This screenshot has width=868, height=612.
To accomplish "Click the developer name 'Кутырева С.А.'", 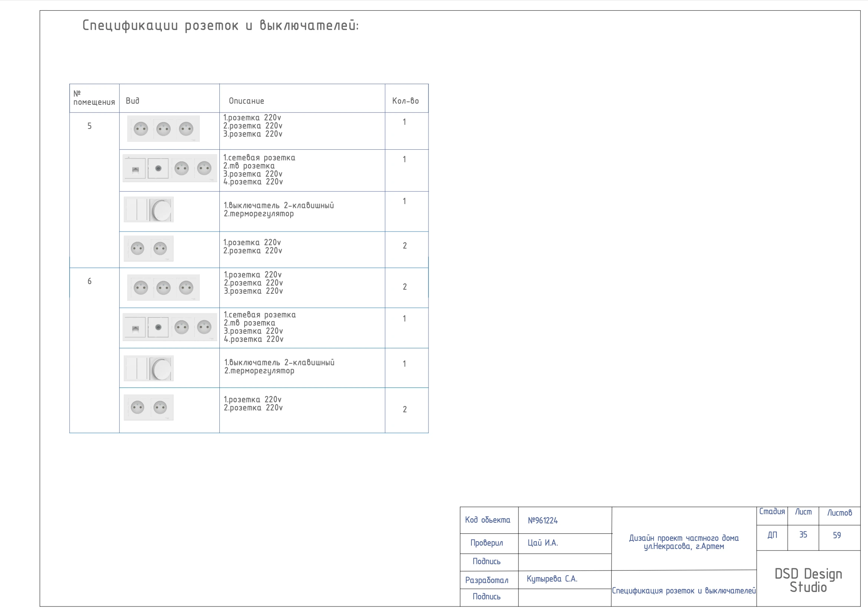I will pyautogui.click(x=552, y=579).
